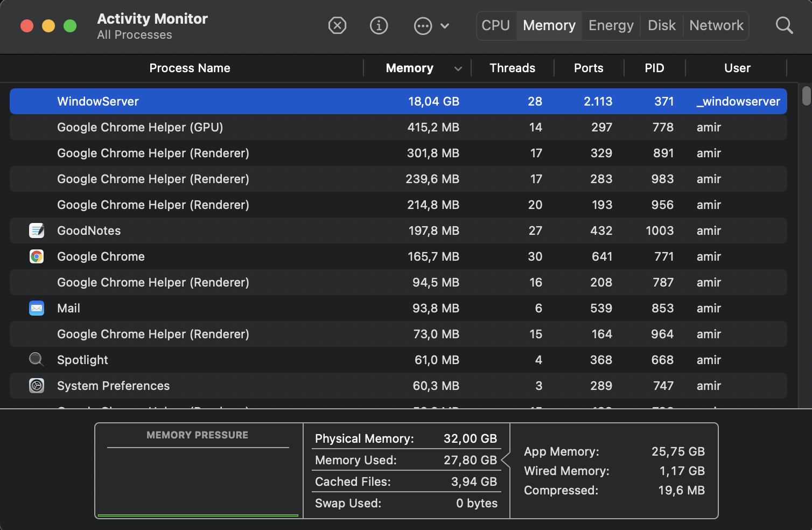
Task: Sort processes by PID column
Action: 654,68
